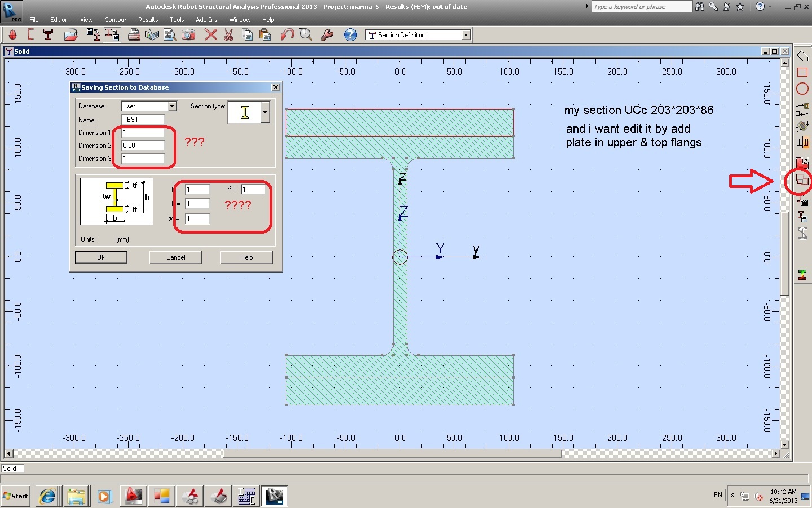Click the Name field containing TEST
Image resolution: width=812 pixels, height=508 pixels.
142,119
